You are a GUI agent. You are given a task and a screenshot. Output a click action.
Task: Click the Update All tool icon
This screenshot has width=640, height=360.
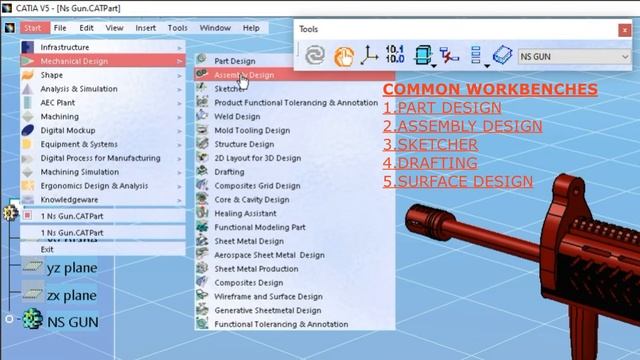click(x=315, y=55)
